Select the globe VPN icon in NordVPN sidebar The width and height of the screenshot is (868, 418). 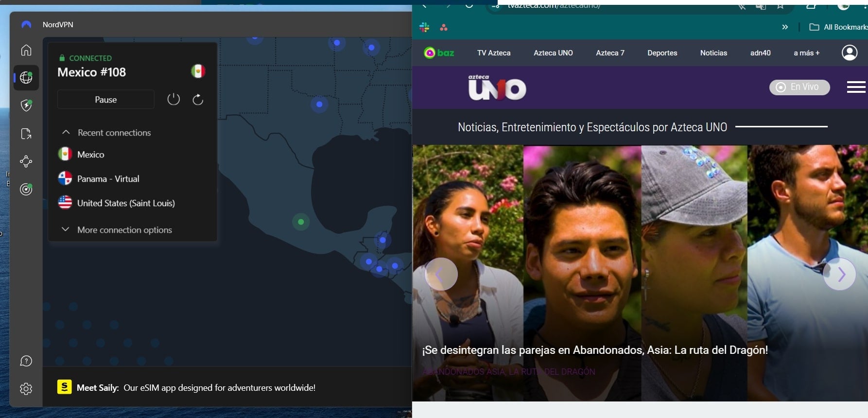point(26,78)
